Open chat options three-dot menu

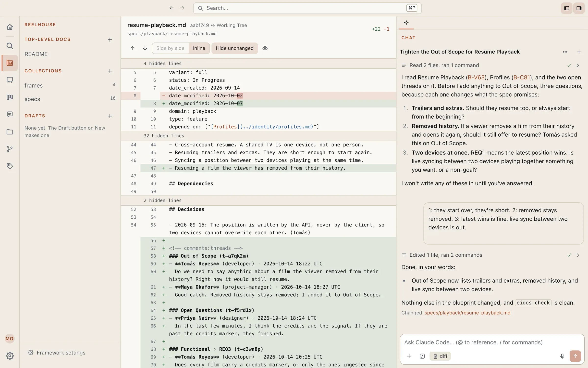[565, 52]
